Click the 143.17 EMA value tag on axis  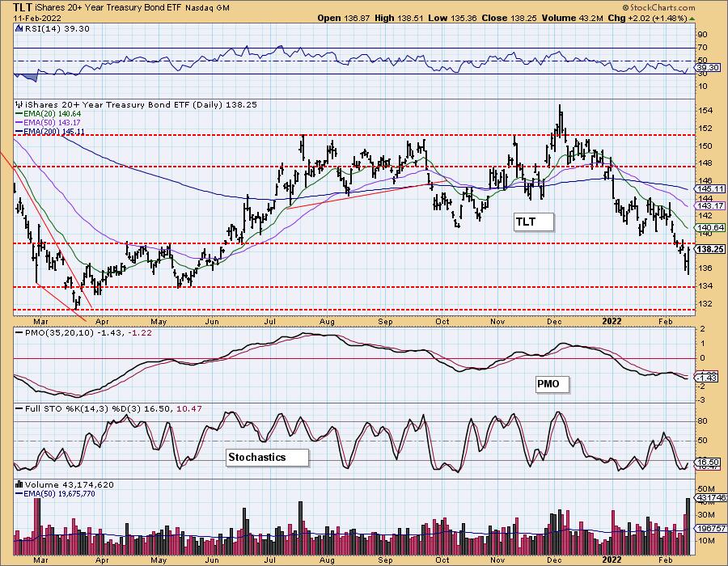710,206
